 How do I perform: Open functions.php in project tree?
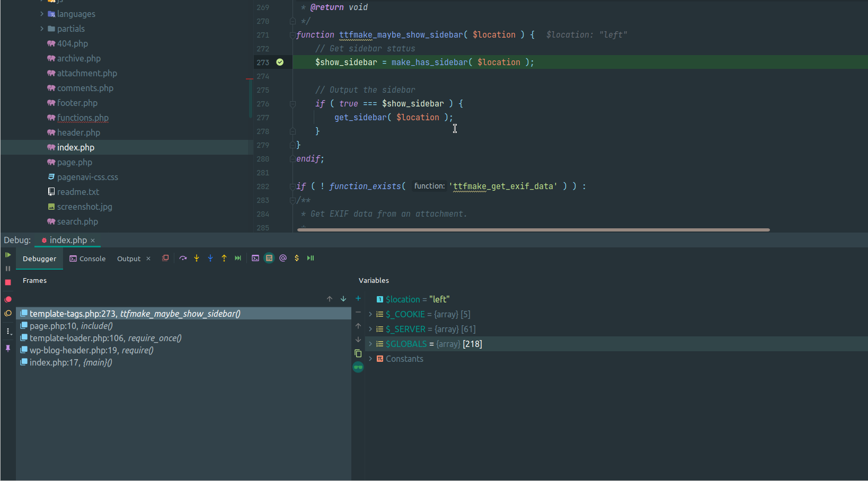click(83, 118)
